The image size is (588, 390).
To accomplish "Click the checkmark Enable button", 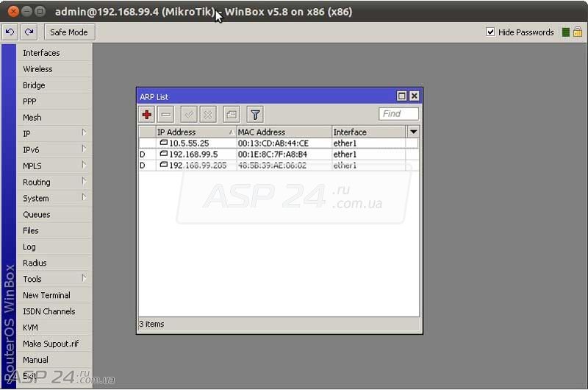I will click(x=189, y=114).
